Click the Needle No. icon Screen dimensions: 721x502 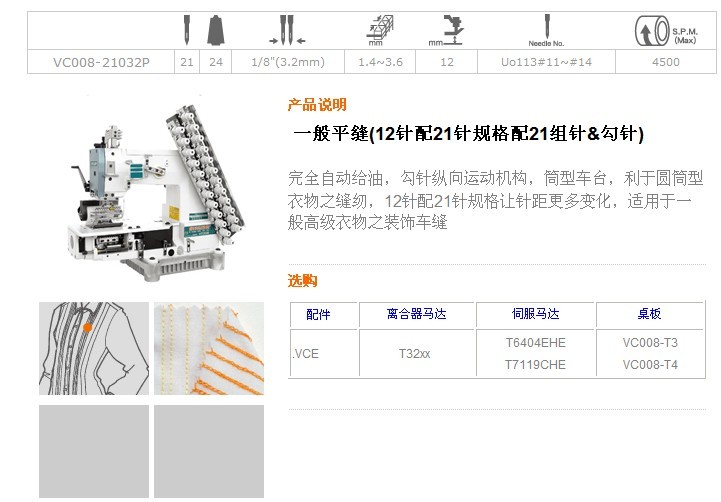[x=546, y=30]
